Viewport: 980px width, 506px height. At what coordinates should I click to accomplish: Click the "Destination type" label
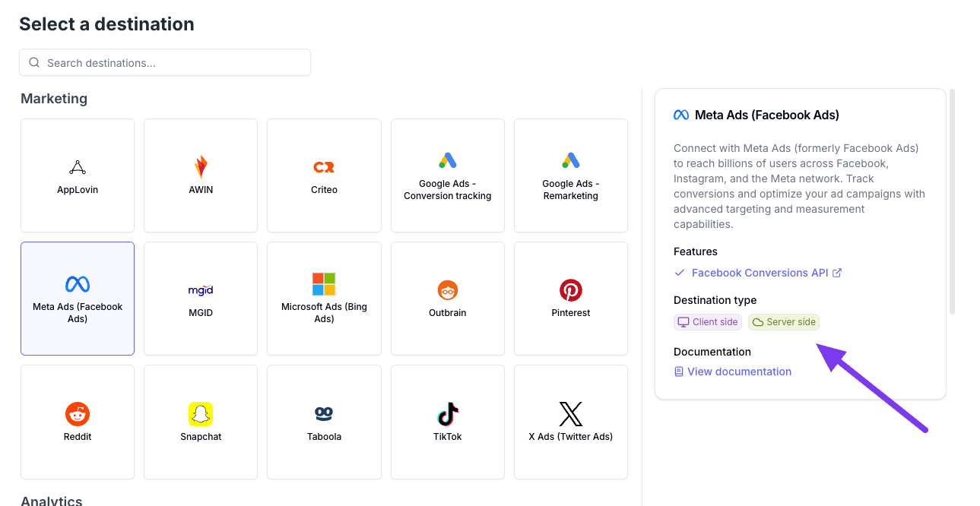[x=715, y=300]
